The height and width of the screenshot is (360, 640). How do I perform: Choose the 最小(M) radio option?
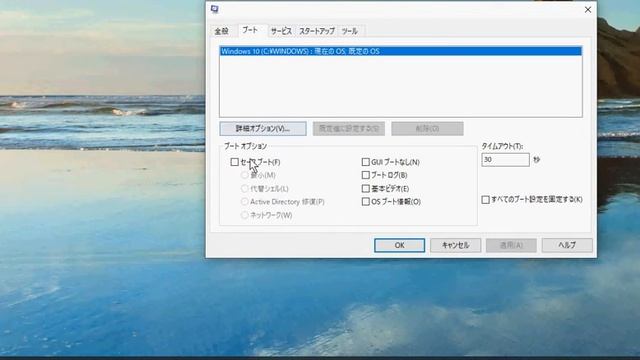[x=244, y=175]
